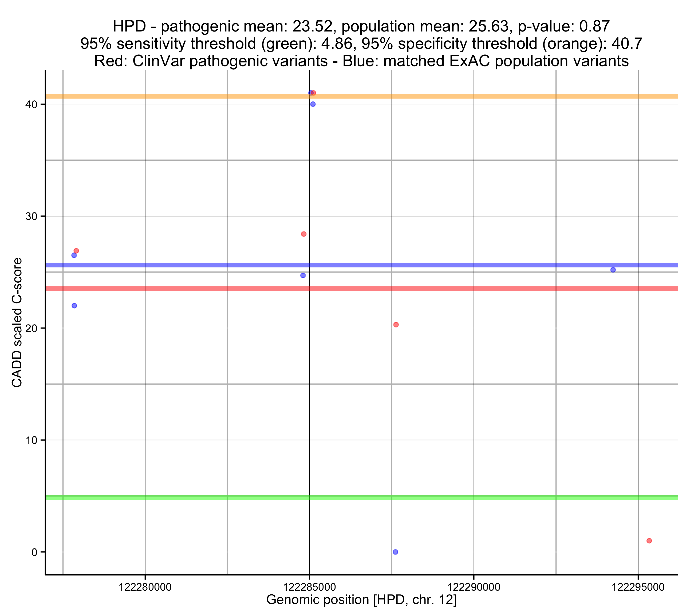The image size is (694, 616).
Task: Click the blue point near score 22
Action: point(74,306)
